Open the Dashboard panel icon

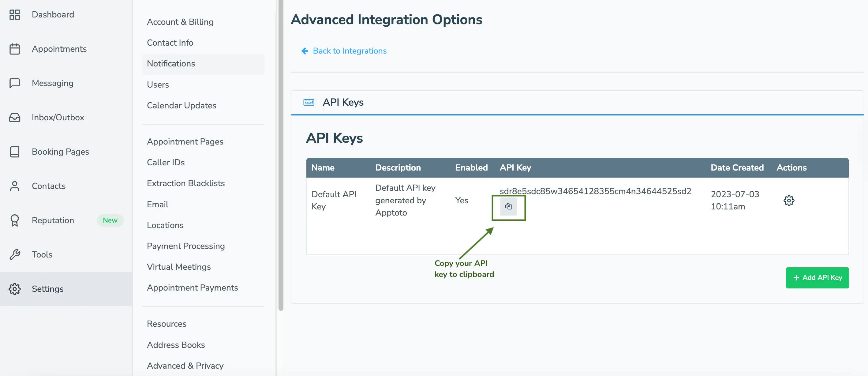click(x=14, y=15)
